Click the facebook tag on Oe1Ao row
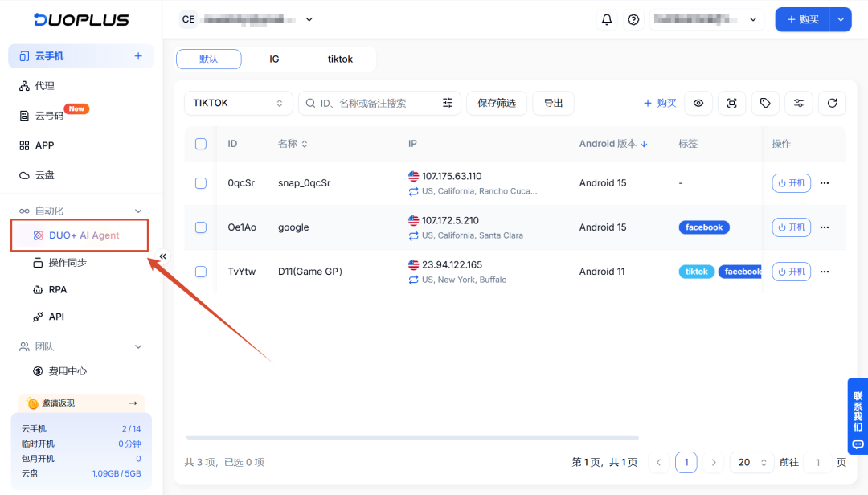Image resolution: width=868 pixels, height=495 pixels. point(704,227)
